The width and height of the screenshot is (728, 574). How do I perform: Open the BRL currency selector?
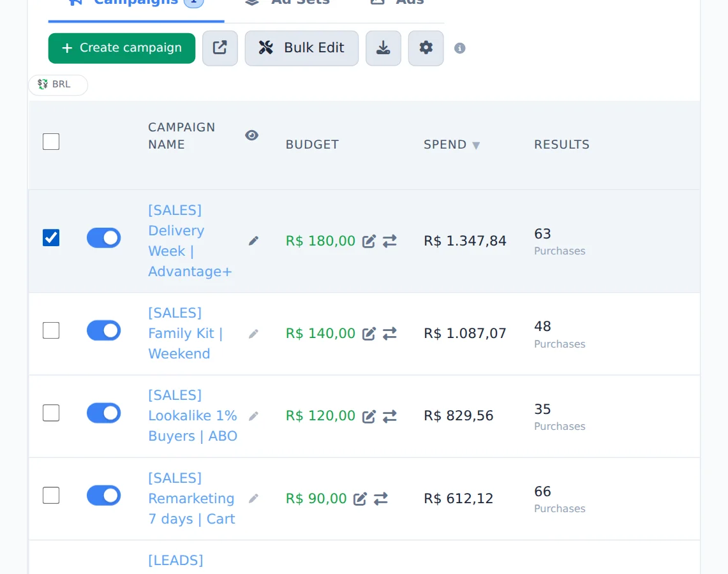tap(58, 84)
